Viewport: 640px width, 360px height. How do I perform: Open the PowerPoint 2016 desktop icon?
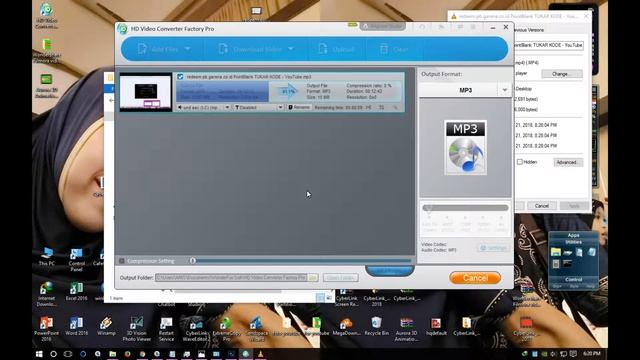(x=46, y=328)
